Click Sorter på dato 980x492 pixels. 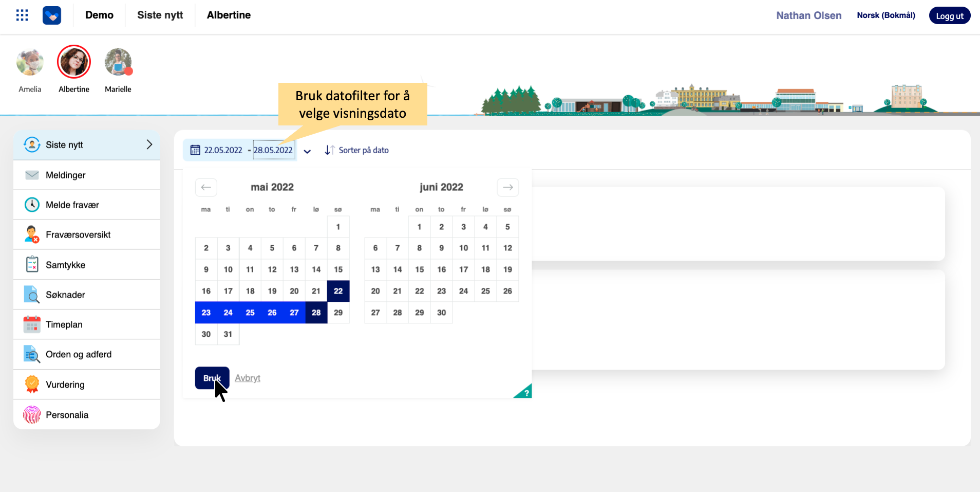(x=364, y=150)
